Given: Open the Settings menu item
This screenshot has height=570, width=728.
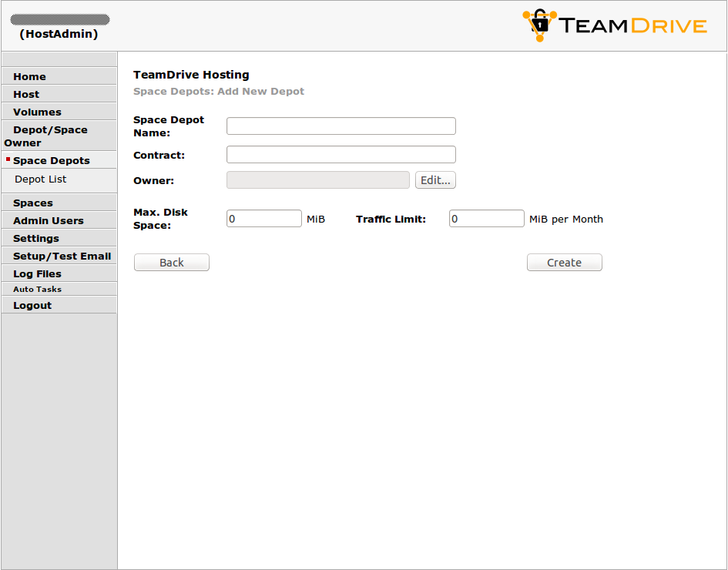Looking at the screenshot, I should tap(36, 238).
